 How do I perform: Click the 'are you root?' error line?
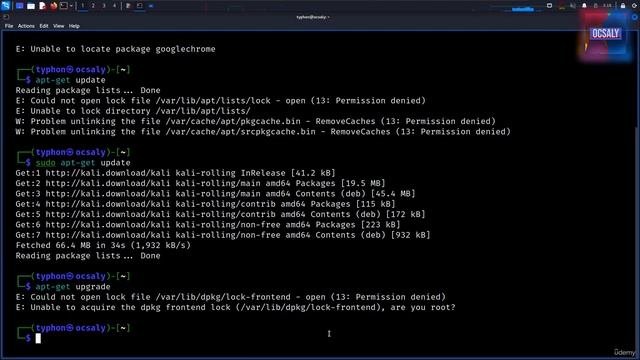pos(236,307)
